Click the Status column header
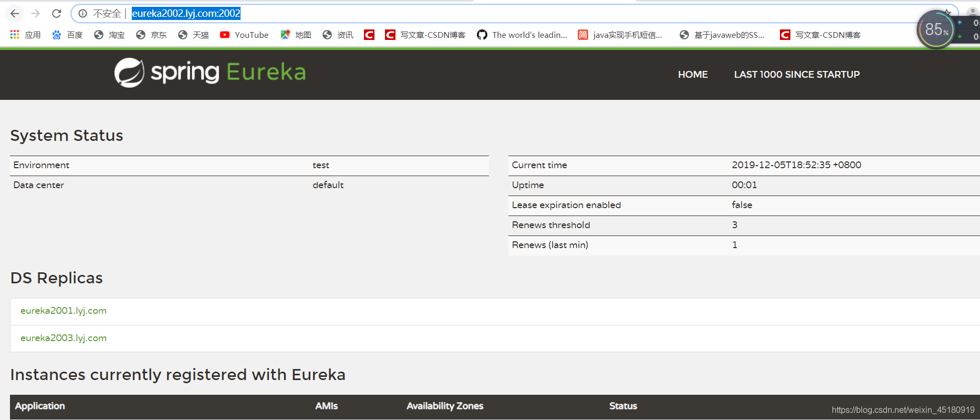 pyautogui.click(x=623, y=406)
